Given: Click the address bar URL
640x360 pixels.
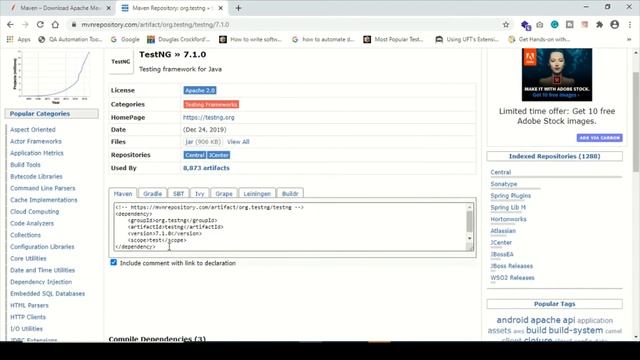Looking at the screenshot, I should click(x=155, y=24).
